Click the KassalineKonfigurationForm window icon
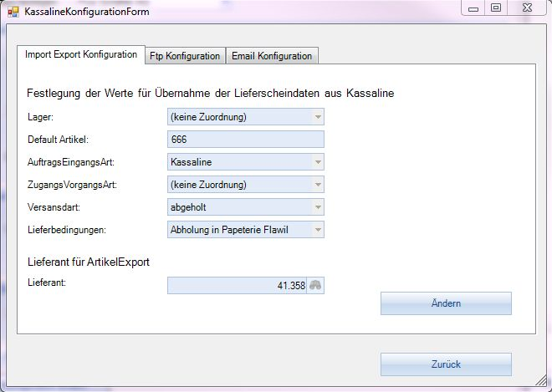 13,13
